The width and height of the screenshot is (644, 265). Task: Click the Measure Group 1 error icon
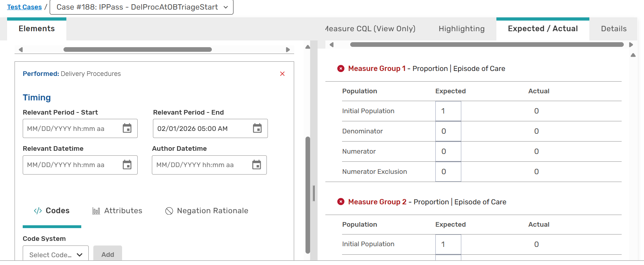click(341, 69)
